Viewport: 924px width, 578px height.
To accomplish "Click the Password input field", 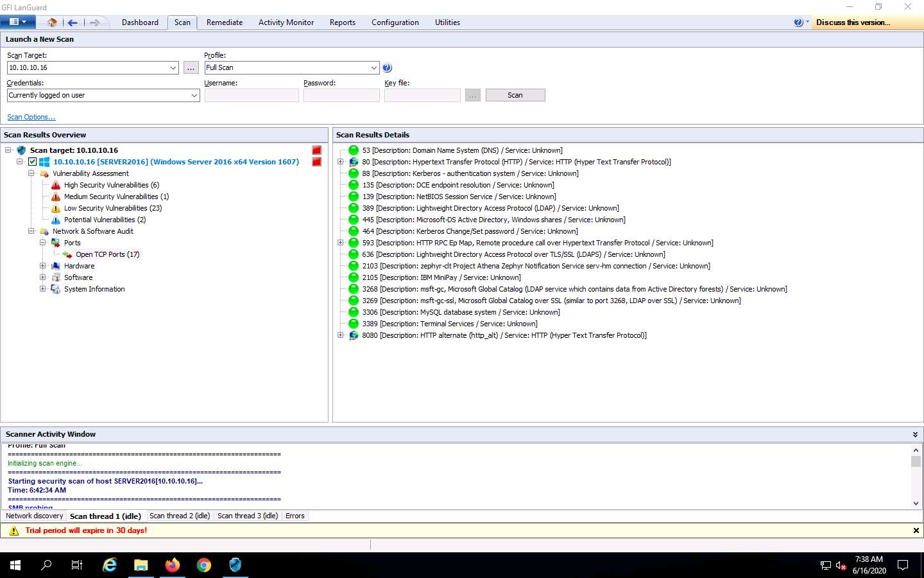I will click(x=341, y=96).
